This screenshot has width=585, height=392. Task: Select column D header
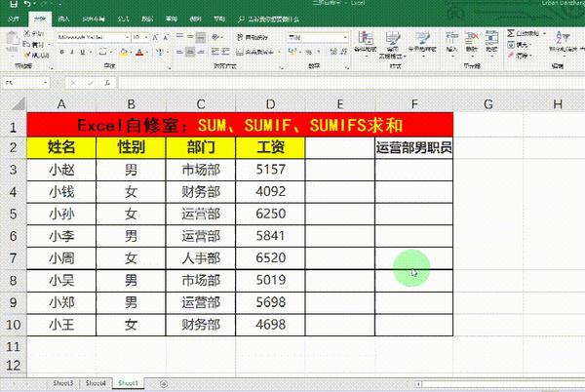(x=270, y=104)
